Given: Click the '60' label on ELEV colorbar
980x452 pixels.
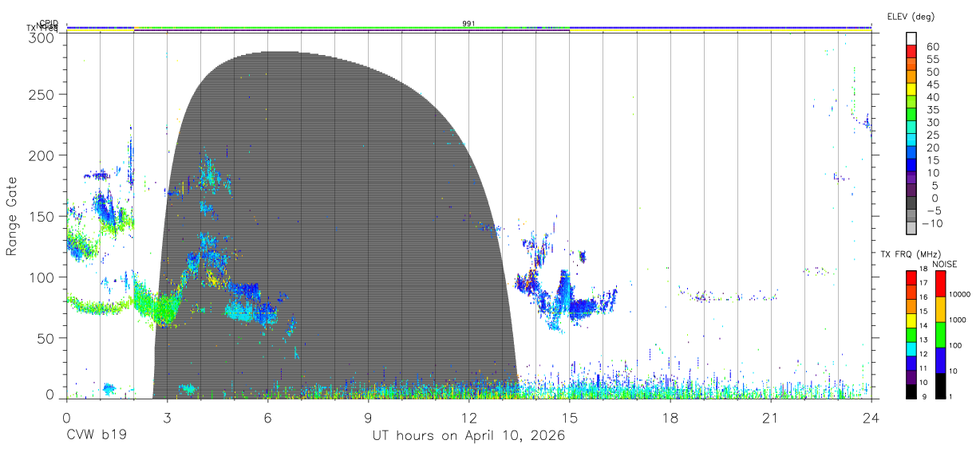Looking at the screenshot, I should click(x=931, y=46).
